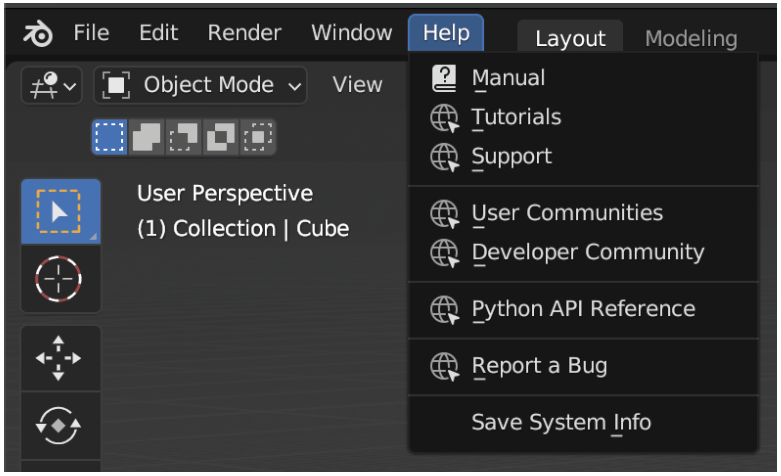Switch to the Layout workspace tab
The height and width of the screenshot is (476, 781).
570,38
